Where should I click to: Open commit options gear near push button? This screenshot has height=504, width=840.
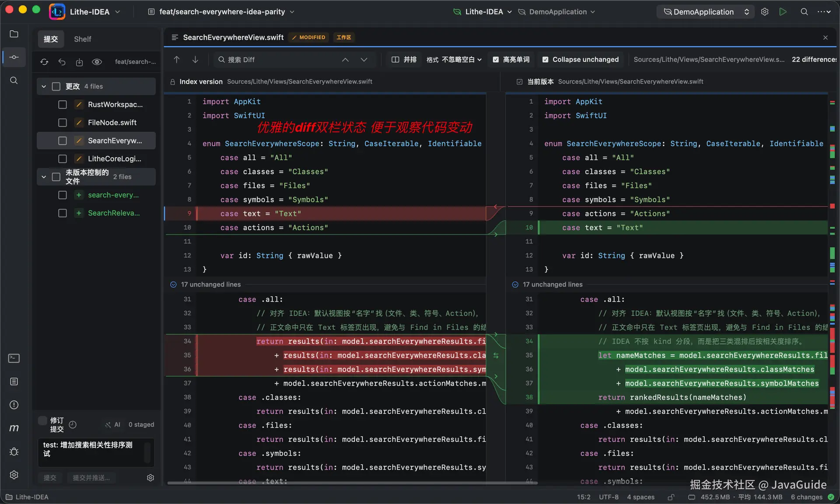150,478
